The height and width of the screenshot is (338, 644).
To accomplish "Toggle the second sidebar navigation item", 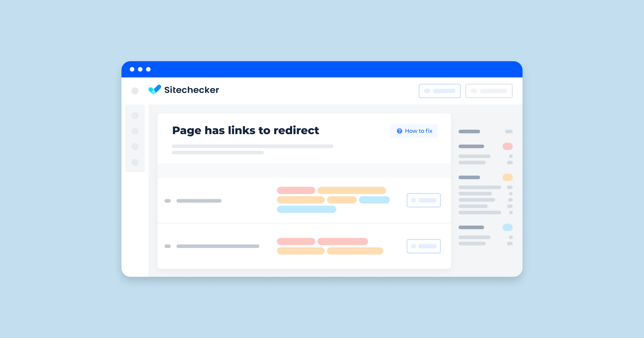I will 135,133.
